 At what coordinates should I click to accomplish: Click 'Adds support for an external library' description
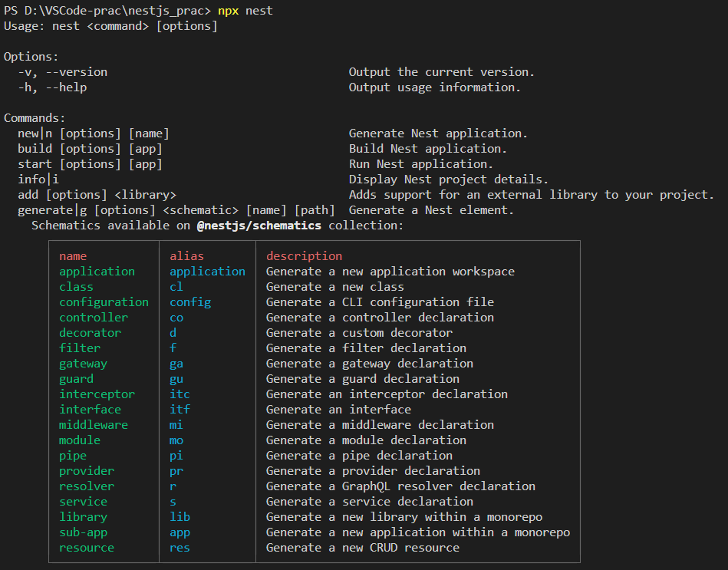coord(473,195)
